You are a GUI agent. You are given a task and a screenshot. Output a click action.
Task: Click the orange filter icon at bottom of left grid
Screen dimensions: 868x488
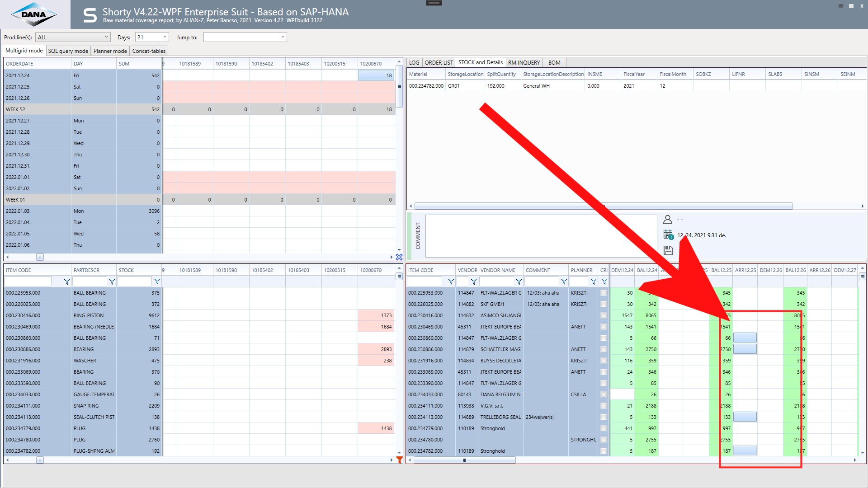coord(399,460)
